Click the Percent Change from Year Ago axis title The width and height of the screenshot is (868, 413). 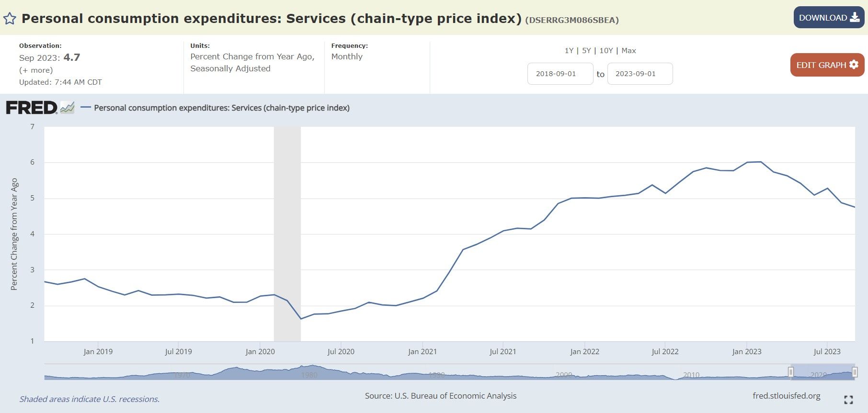click(x=14, y=234)
